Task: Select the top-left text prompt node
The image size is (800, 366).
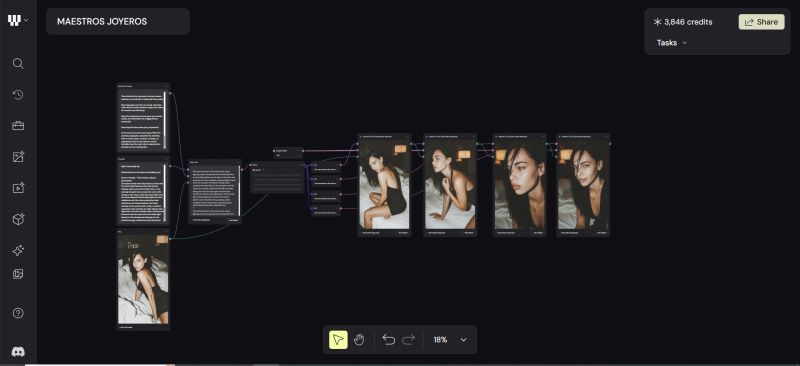Action: pos(143,118)
